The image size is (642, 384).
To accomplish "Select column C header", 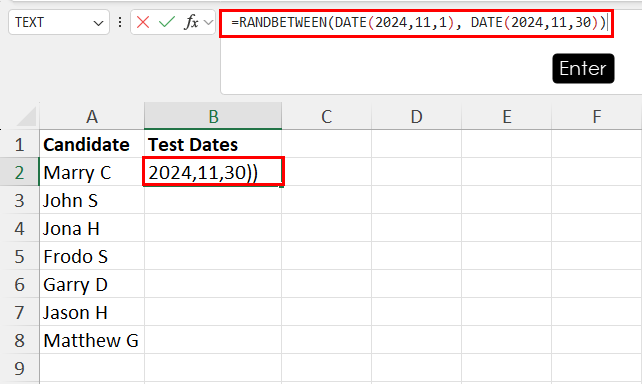I will (327, 116).
